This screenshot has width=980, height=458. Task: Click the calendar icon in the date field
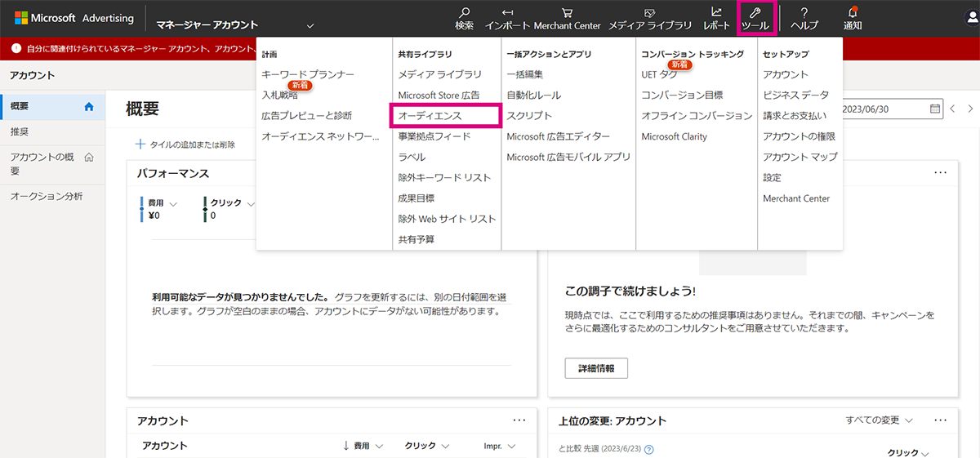click(x=935, y=109)
